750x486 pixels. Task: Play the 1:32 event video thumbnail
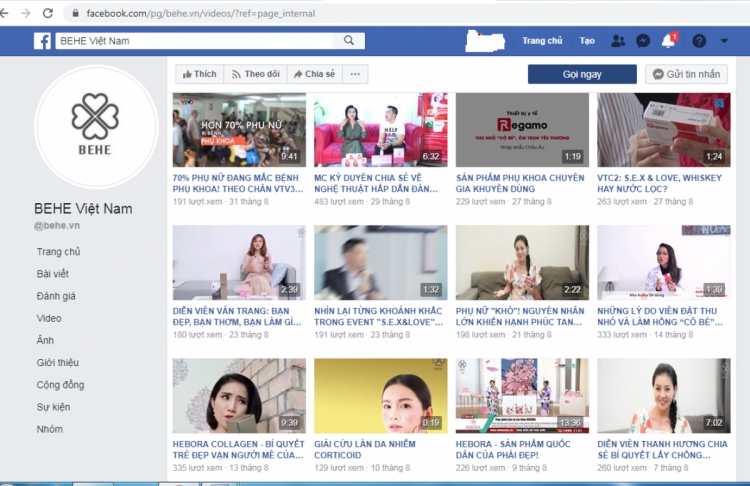pos(381,263)
